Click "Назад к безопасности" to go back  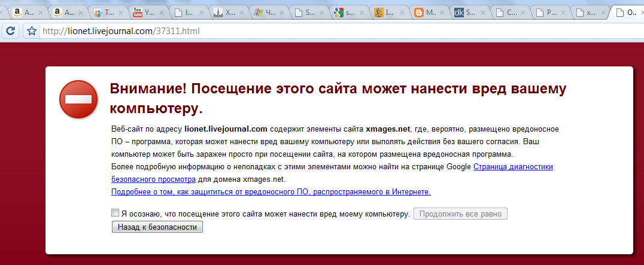point(157,227)
